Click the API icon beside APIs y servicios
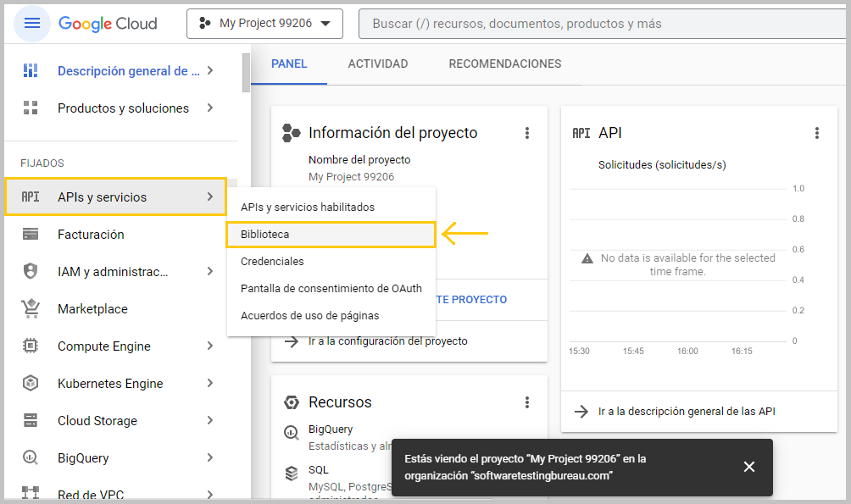The width and height of the screenshot is (851, 504). click(x=31, y=197)
